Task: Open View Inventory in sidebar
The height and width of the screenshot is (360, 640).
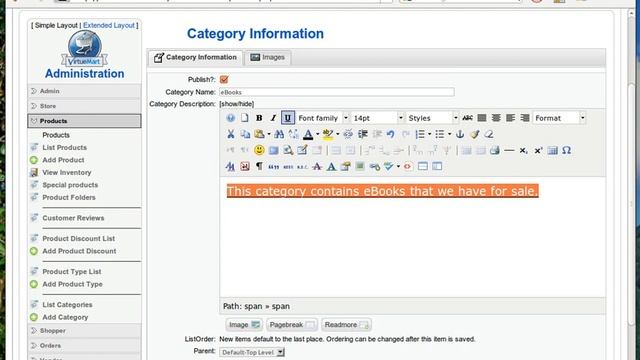Action: pos(67,173)
